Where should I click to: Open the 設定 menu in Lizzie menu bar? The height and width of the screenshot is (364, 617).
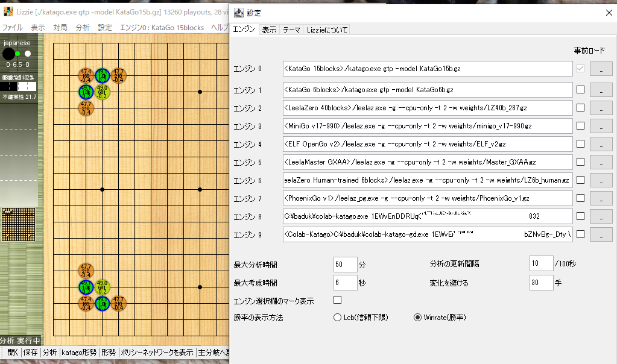(x=105, y=28)
